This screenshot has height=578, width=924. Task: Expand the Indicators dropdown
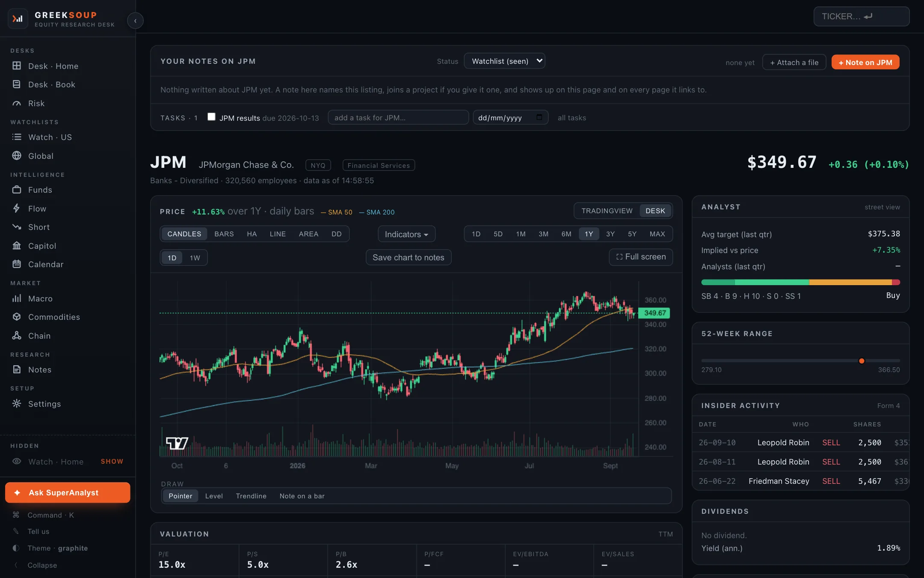(406, 234)
